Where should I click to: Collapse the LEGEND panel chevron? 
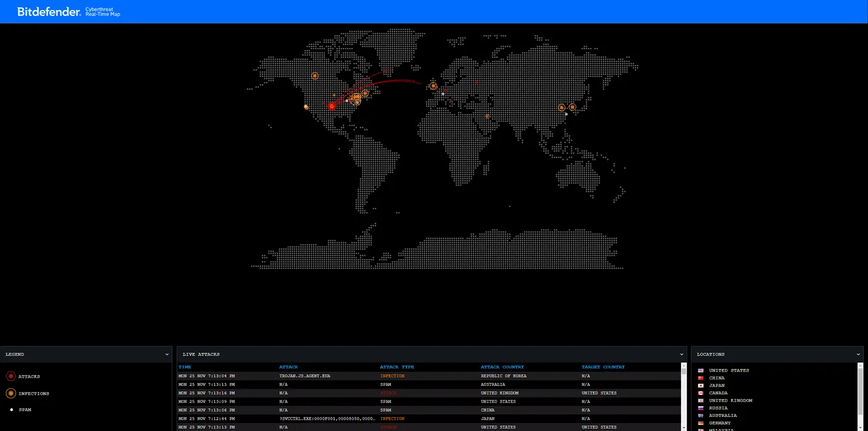pyautogui.click(x=166, y=354)
